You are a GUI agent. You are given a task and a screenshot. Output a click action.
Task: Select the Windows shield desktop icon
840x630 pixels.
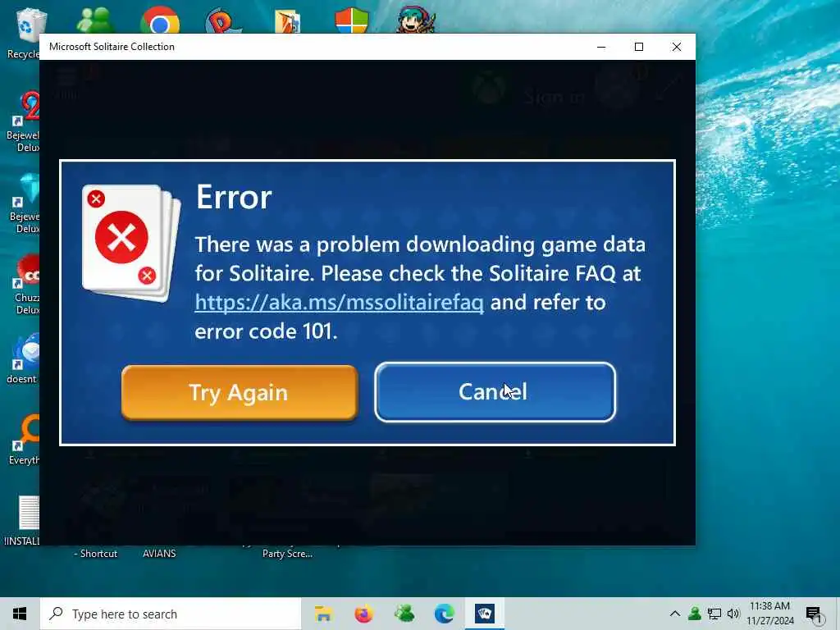351,21
